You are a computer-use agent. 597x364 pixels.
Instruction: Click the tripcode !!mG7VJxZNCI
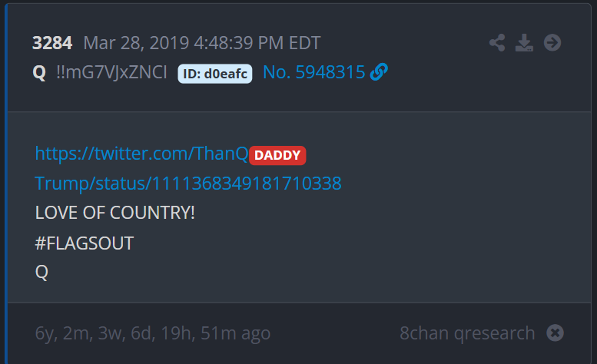[111, 72]
